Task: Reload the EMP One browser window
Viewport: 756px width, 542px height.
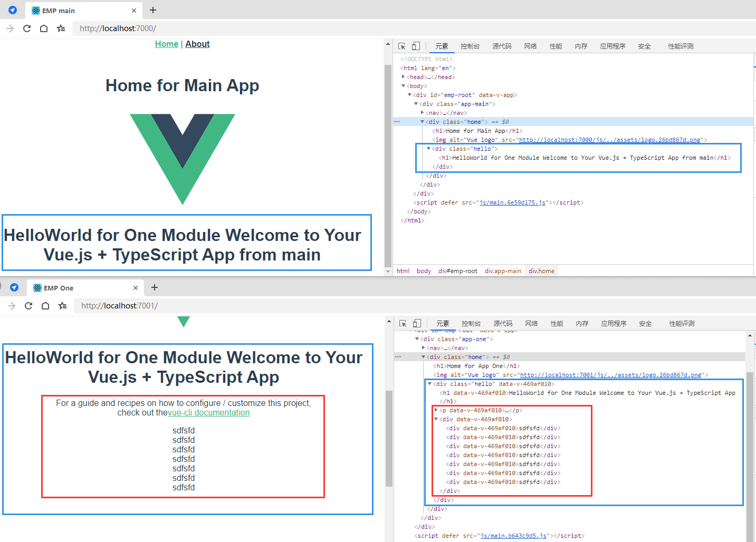Action: pyautogui.click(x=28, y=306)
